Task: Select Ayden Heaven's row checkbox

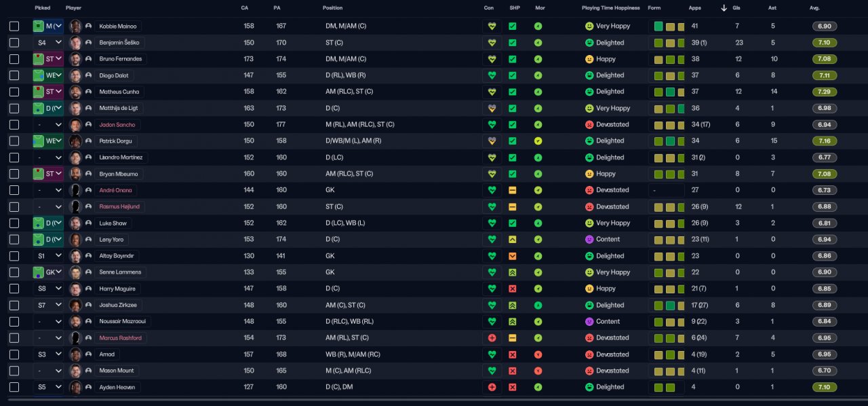Action: point(14,387)
